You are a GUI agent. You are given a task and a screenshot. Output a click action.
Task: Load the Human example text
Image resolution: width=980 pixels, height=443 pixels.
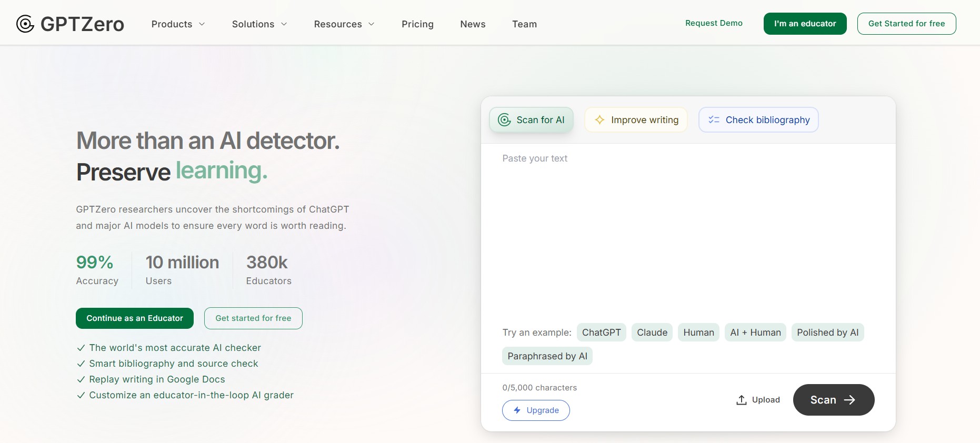698,333
